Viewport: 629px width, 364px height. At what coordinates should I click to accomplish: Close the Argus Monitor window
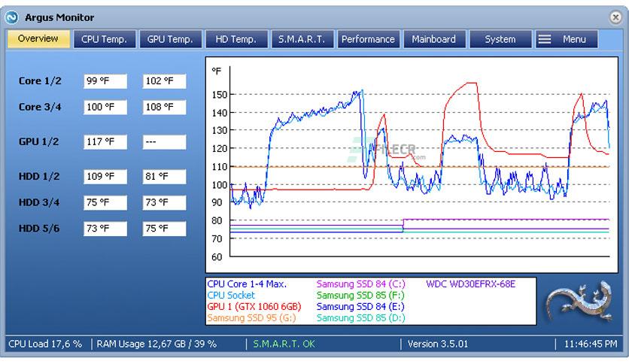[615, 17]
